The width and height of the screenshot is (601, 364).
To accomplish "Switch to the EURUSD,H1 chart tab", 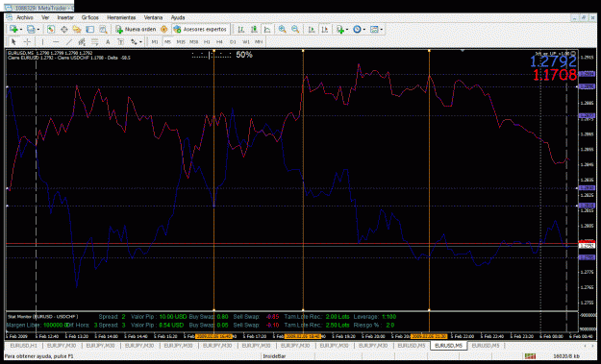I will click(x=24, y=346).
